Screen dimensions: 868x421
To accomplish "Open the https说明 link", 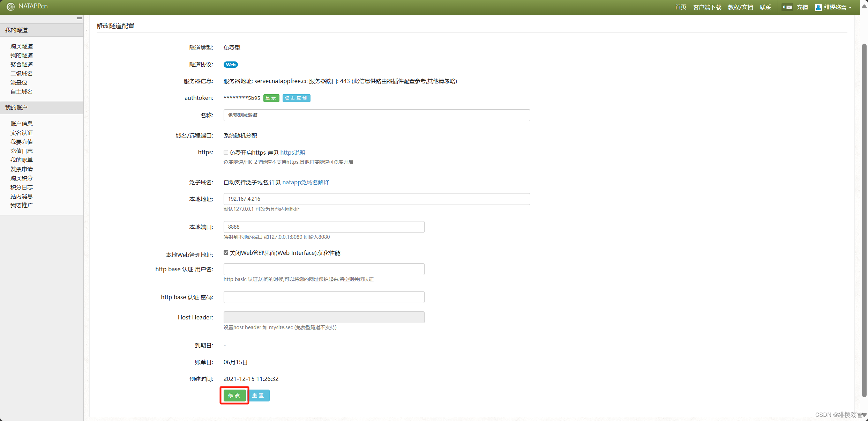I will tap(292, 153).
